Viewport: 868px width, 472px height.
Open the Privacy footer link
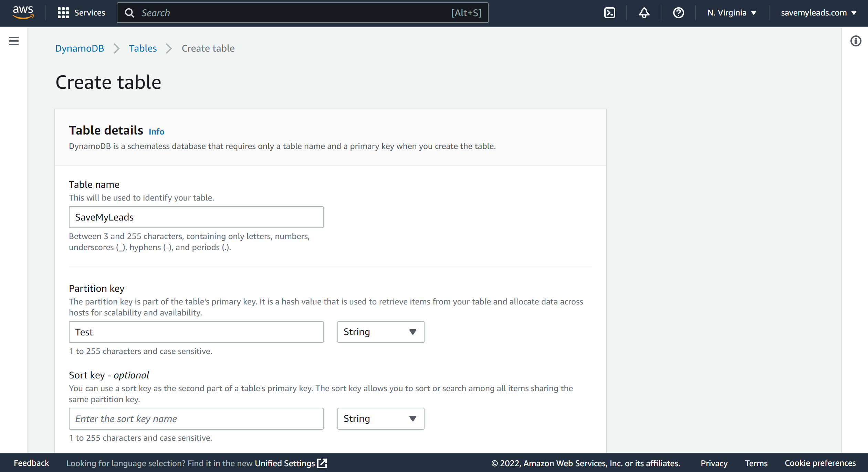pos(714,463)
